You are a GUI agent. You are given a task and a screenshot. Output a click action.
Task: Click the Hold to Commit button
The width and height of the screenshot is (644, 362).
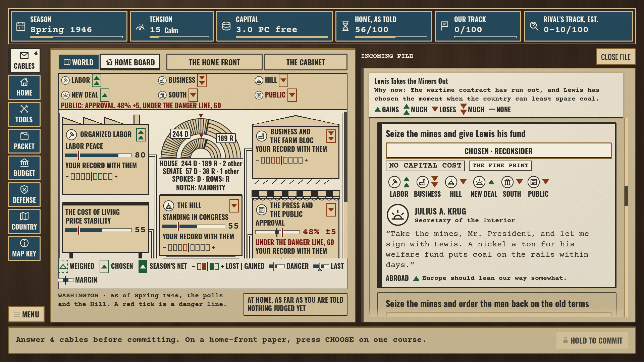[592, 341]
